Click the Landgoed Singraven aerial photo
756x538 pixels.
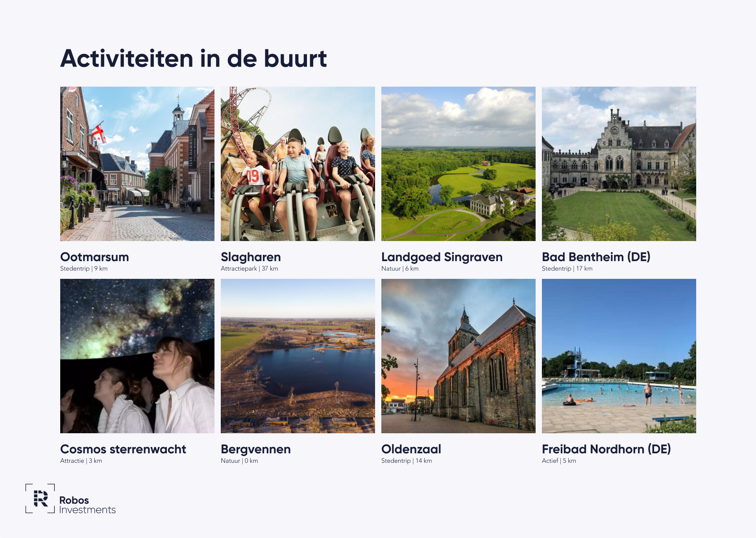point(458,163)
